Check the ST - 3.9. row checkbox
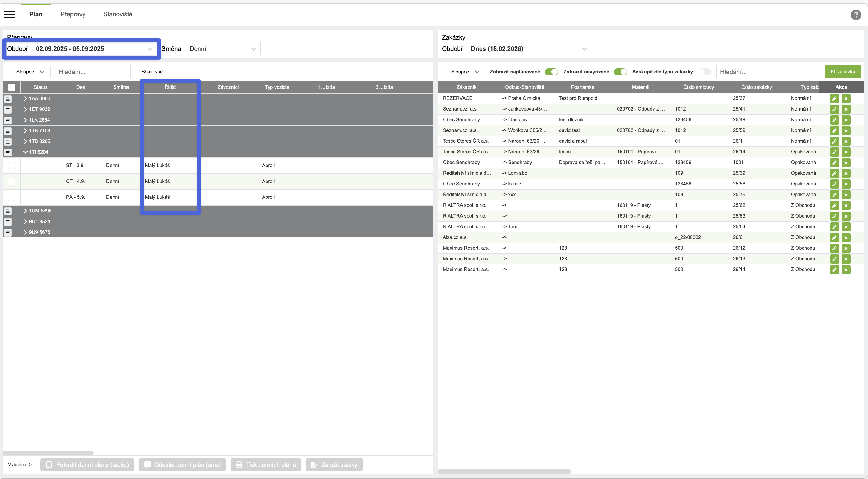This screenshot has height=479, width=868. pyautogui.click(x=12, y=165)
